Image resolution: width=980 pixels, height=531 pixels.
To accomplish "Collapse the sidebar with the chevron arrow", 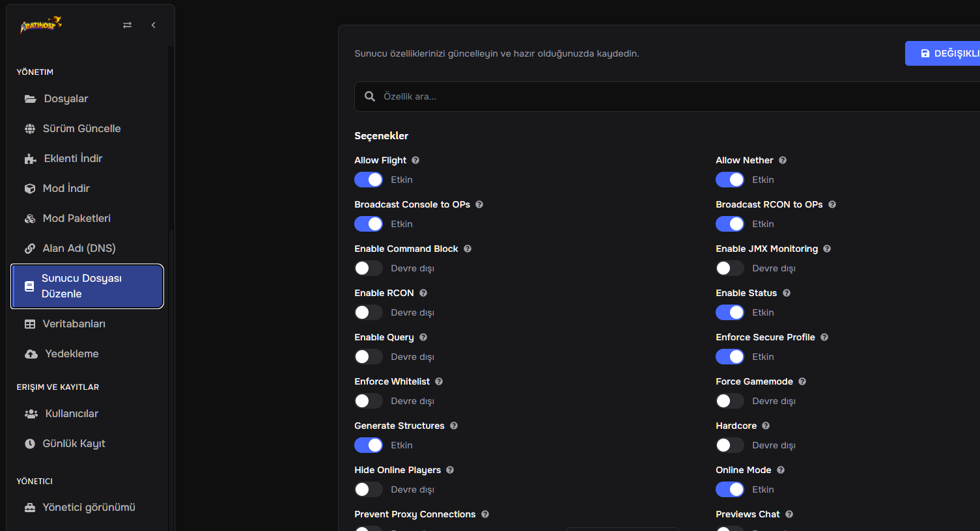I will point(154,25).
